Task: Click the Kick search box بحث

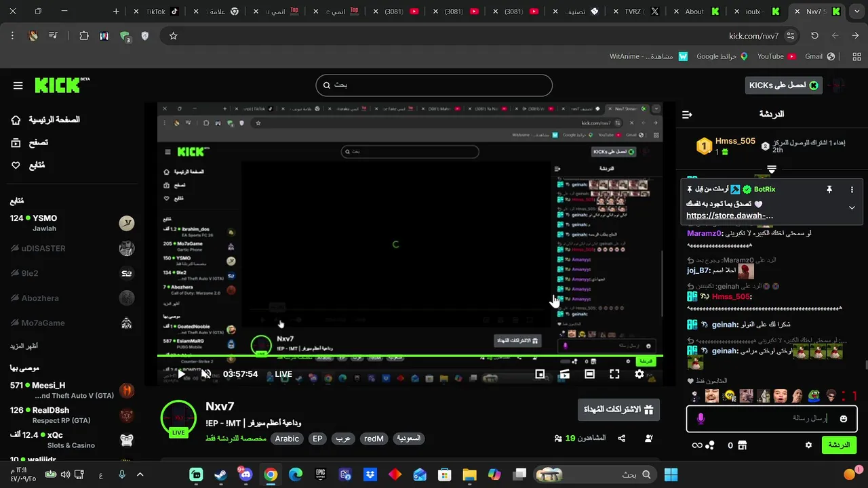Action: point(434,85)
